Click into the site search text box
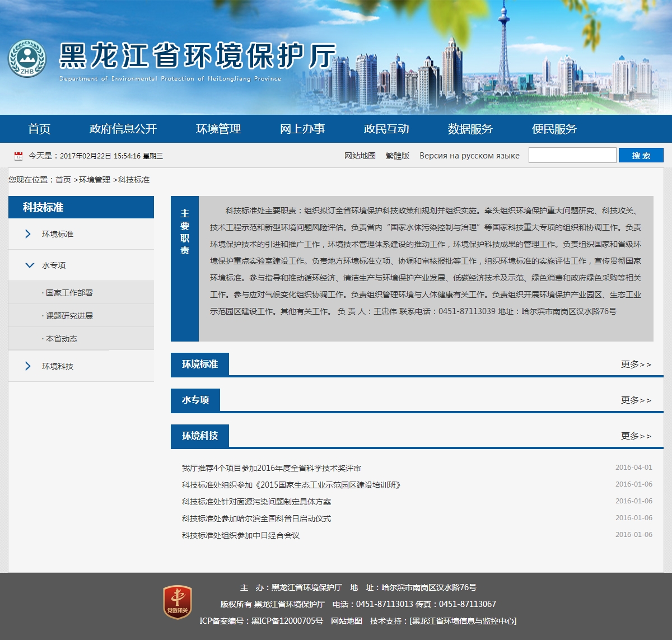Viewport: 672px width, 640px height. tap(572, 155)
